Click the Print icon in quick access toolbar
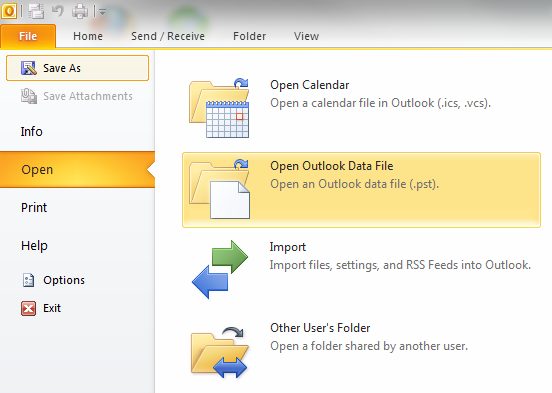The image size is (552, 393). 80,11
